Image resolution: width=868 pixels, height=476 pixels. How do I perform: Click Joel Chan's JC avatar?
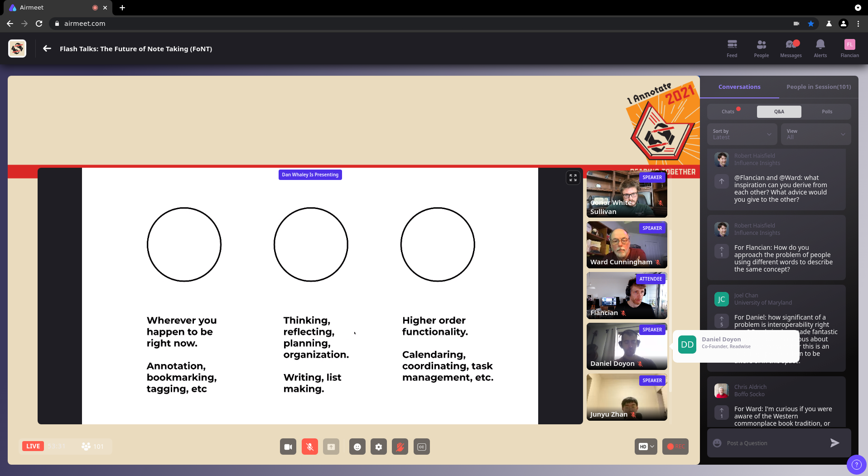(x=722, y=299)
